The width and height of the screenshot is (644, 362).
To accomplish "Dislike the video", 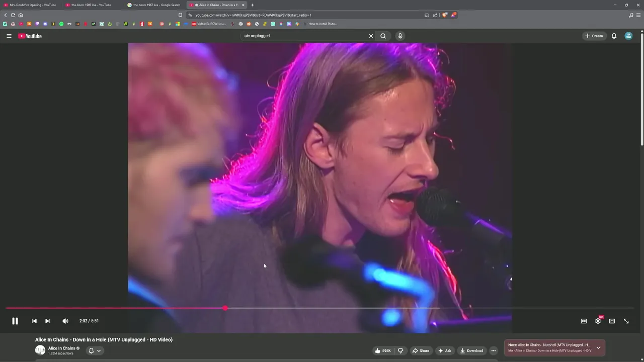I will point(400,350).
